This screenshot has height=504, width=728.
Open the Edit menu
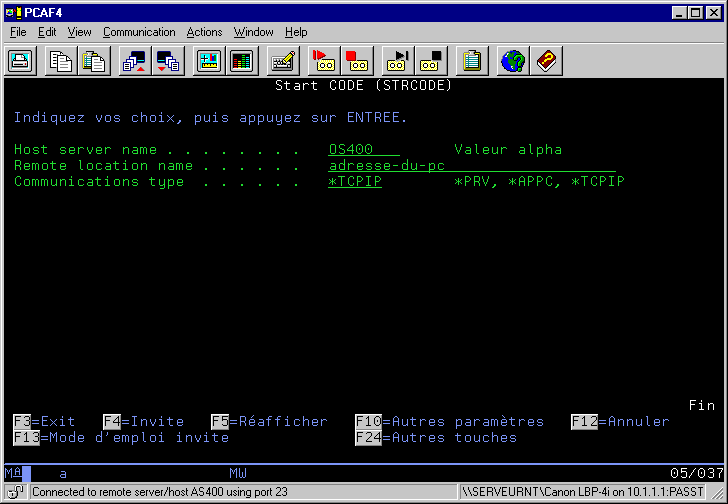point(47,32)
